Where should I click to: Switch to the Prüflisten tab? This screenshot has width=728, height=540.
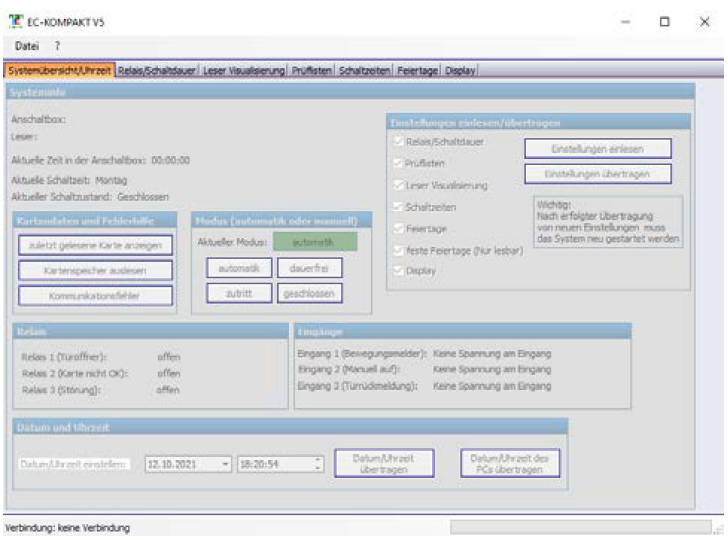(312, 71)
